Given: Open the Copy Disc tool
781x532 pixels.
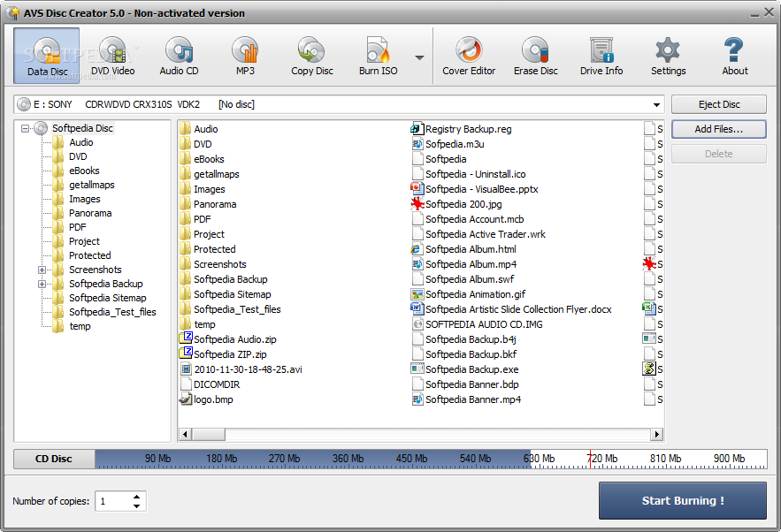Looking at the screenshot, I should [x=312, y=56].
